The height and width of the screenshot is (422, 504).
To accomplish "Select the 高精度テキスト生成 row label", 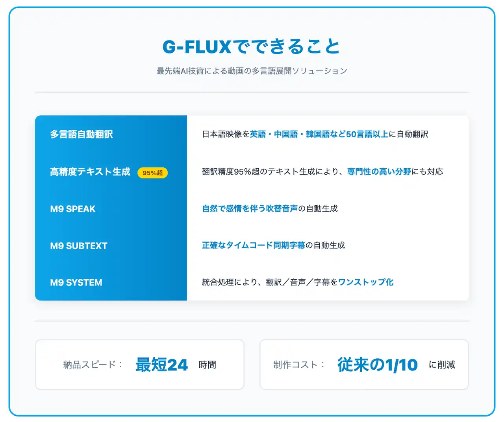I will [90, 172].
